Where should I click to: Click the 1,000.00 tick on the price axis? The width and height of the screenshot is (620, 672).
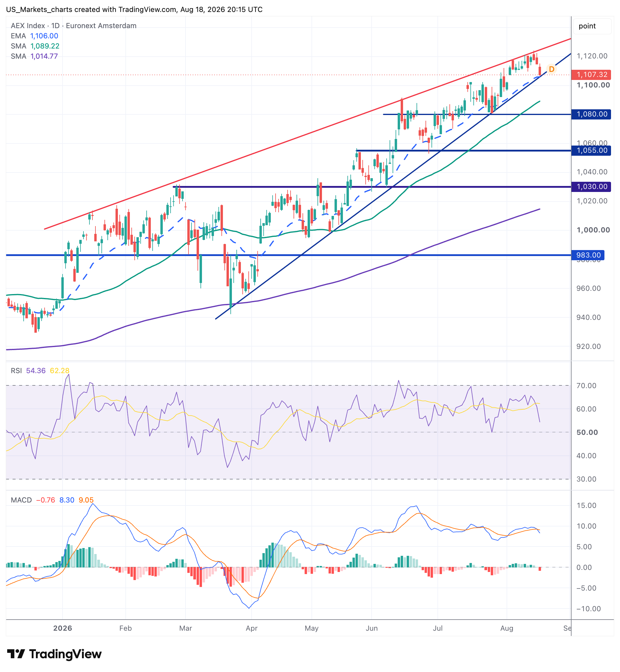[593, 230]
